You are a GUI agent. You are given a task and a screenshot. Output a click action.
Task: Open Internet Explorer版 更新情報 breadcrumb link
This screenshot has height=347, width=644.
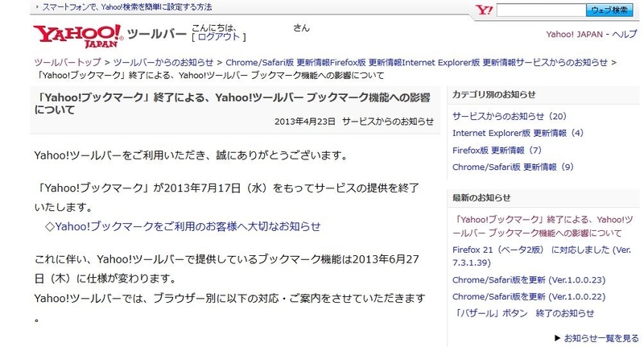[x=459, y=63]
